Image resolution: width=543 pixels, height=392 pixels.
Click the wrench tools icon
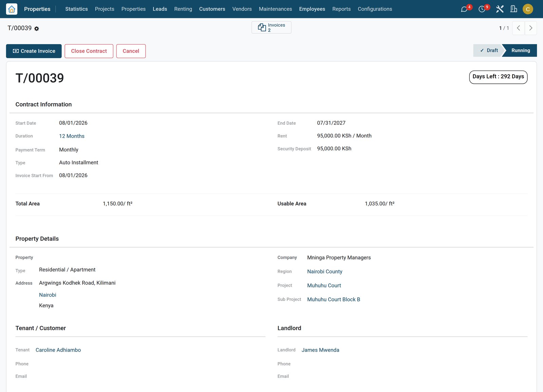[x=500, y=9]
